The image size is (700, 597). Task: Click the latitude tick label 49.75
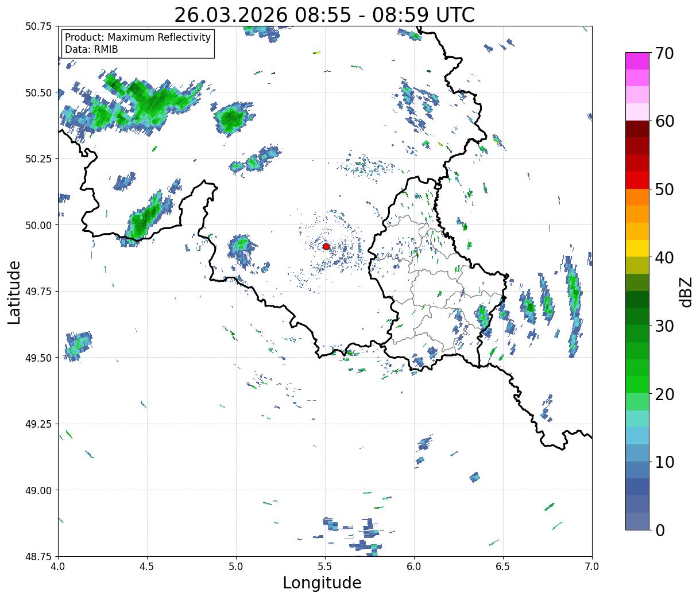[38, 291]
